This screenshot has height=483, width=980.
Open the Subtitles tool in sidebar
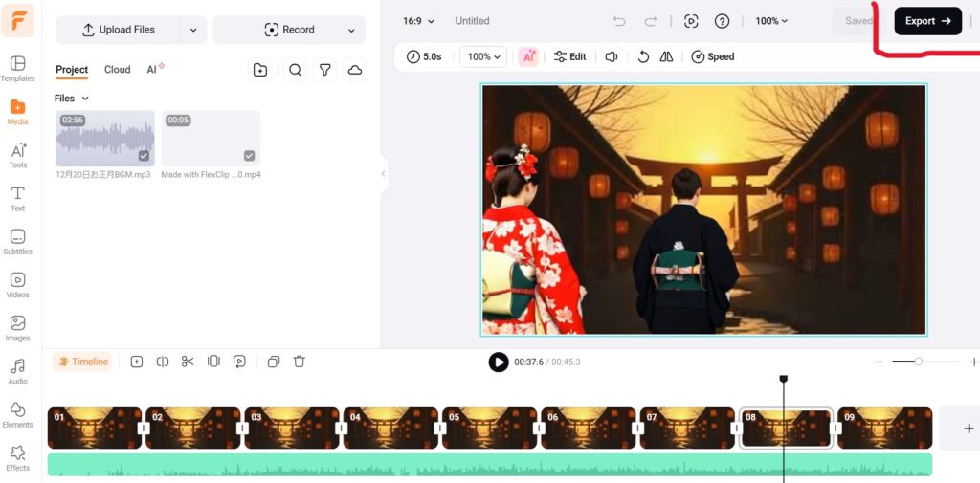click(17, 241)
